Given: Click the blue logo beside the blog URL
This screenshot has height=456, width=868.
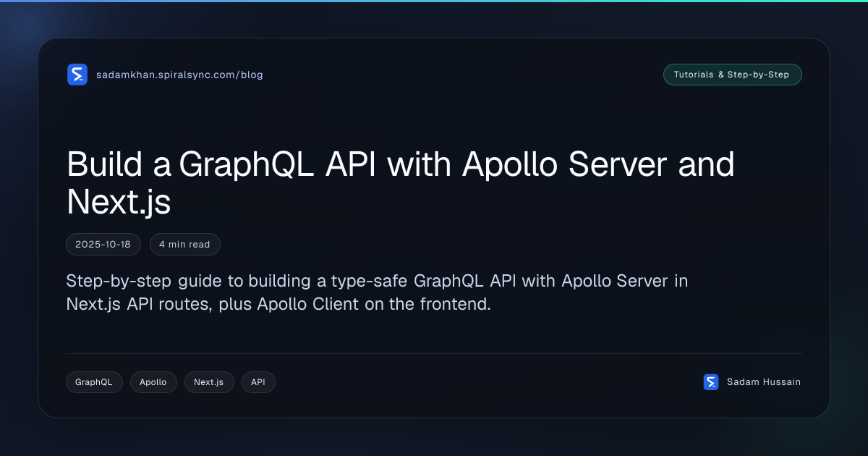Looking at the screenshot, I should pos(77,75).
